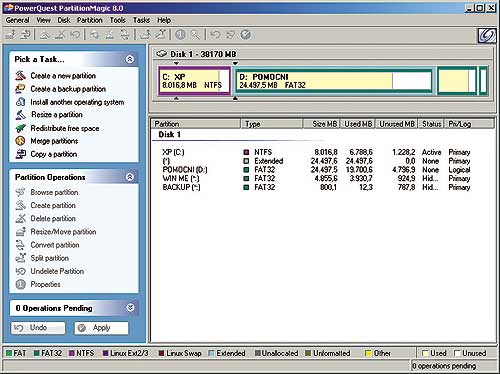Screen dimensions: 500x374
Task: Expand the 0 Operations Pending panel
Action: pos(130,307)
